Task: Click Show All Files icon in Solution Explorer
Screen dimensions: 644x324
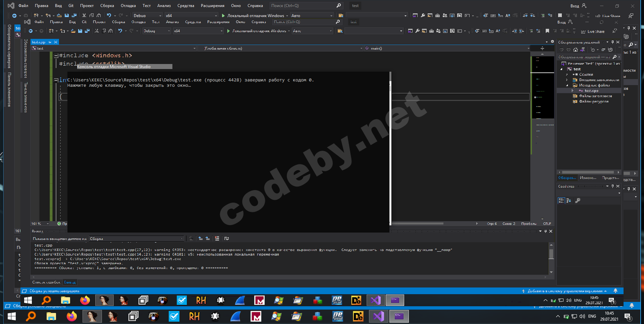Action: [x=611, y=50]
